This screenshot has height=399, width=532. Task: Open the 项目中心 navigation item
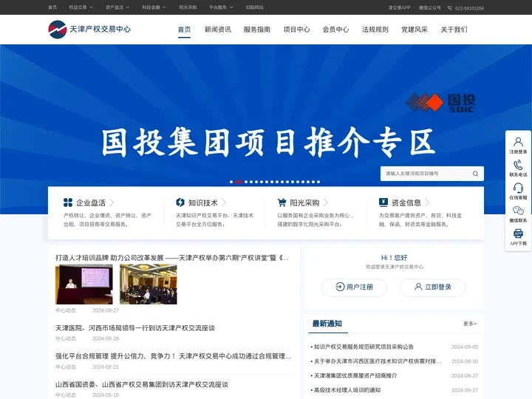pos(296,30)
